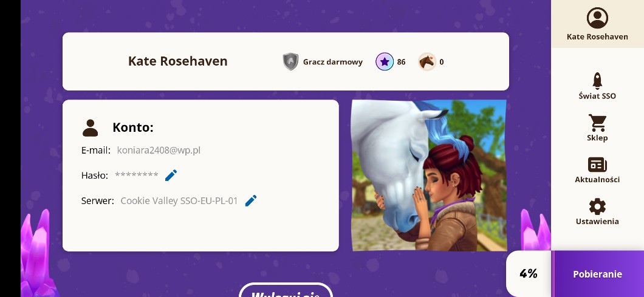Image resolution: width=644 pixels, height=297 pixels.
Task: Change server with the Serwer pencil icon
Action: pyautogui.click(x=250, y=201)
